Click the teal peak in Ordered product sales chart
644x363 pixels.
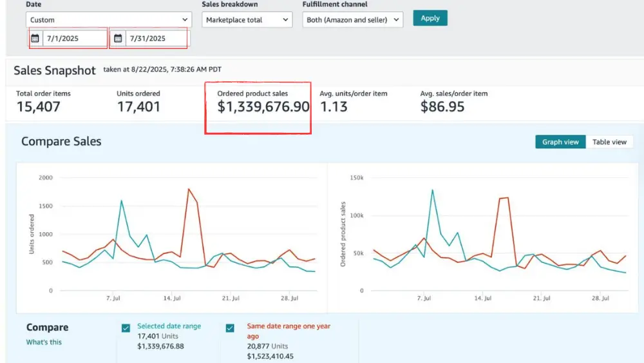click(x=432, y=190)
